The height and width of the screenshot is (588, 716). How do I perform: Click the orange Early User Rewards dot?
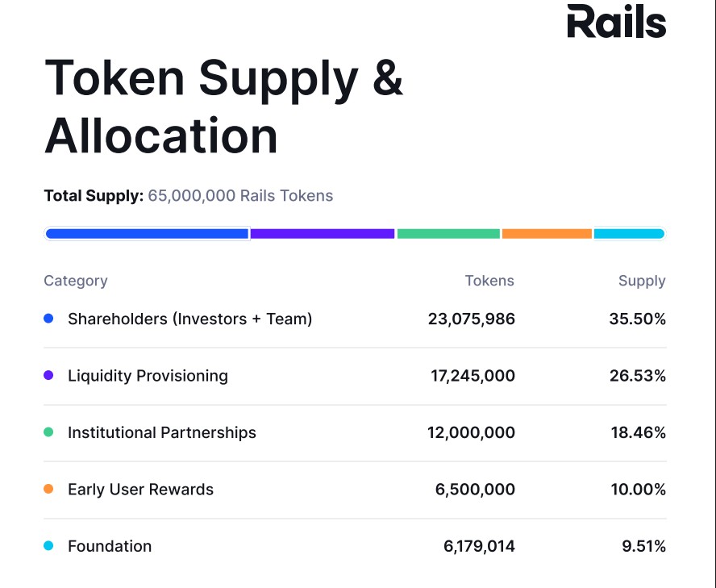click(48, 489)
